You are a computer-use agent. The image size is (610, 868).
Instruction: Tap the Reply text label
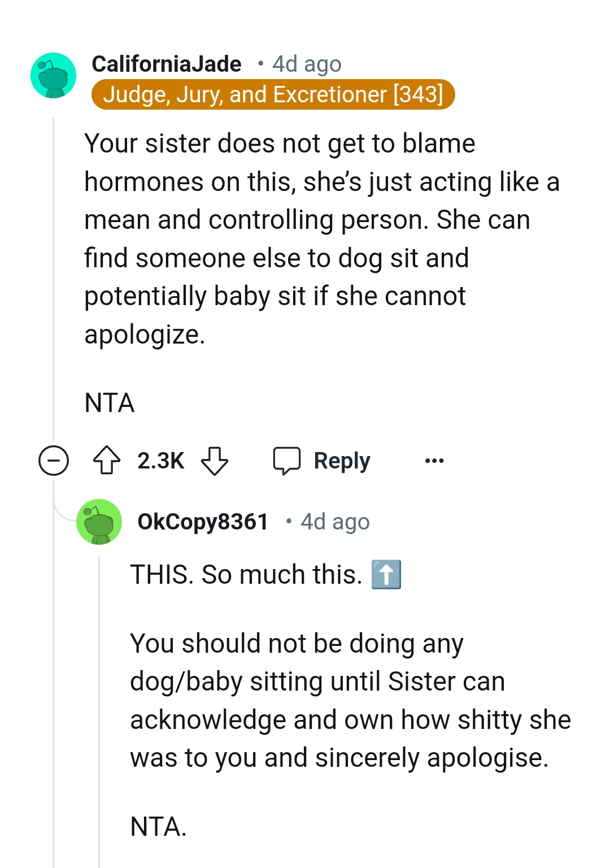click(342, 461)
